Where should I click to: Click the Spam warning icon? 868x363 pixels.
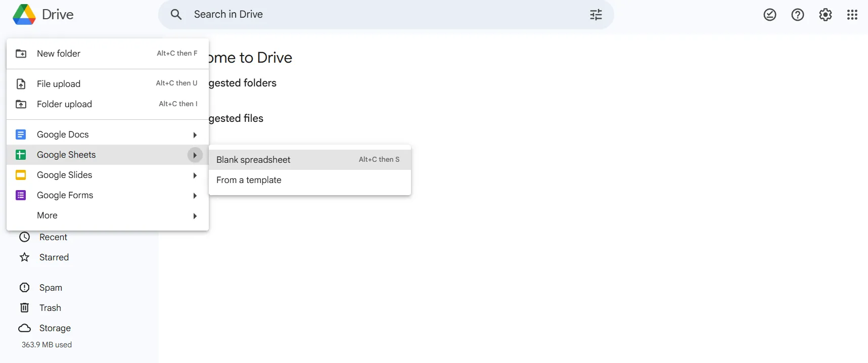[x=24, y=288]
